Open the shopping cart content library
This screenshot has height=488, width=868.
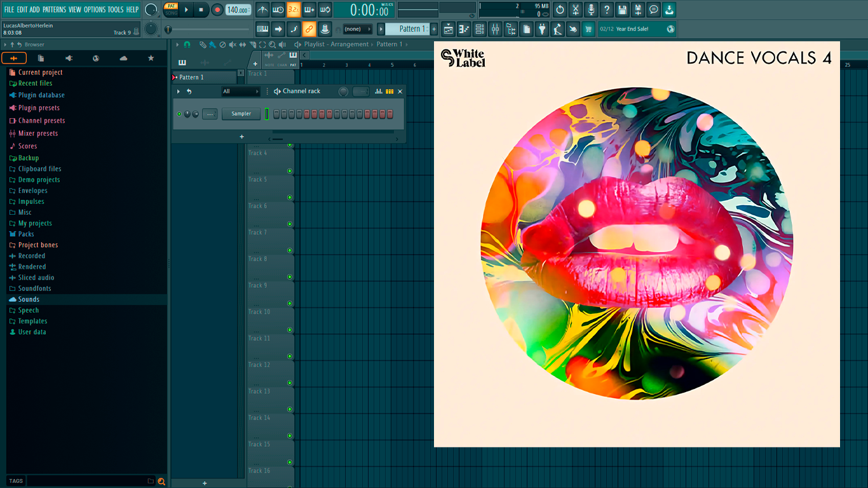click(x=588, y=29)
